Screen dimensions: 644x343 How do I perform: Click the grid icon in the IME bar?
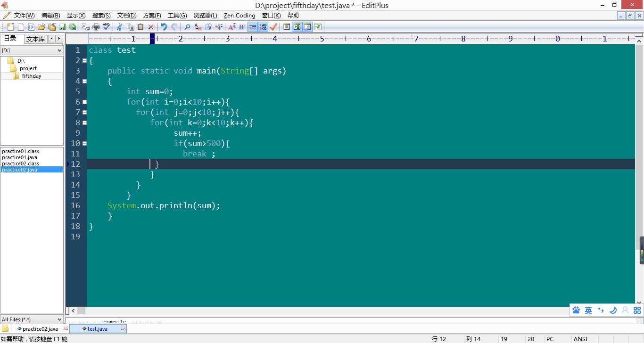click(637, 310)
